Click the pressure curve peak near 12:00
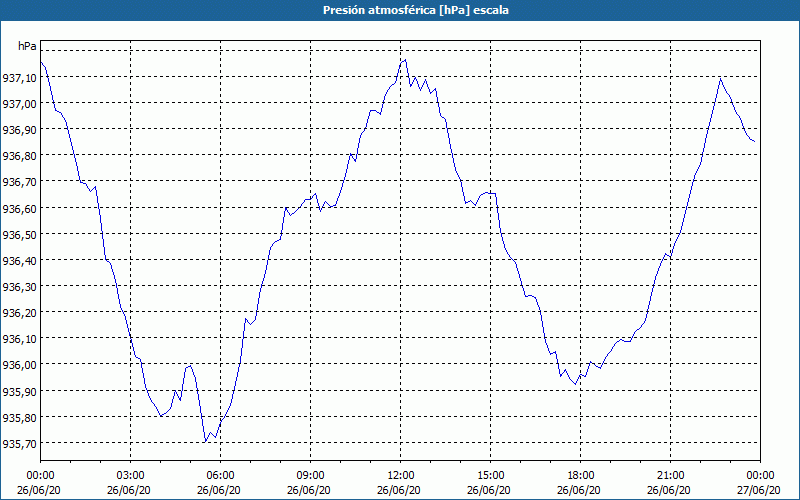 coord(405,60)
